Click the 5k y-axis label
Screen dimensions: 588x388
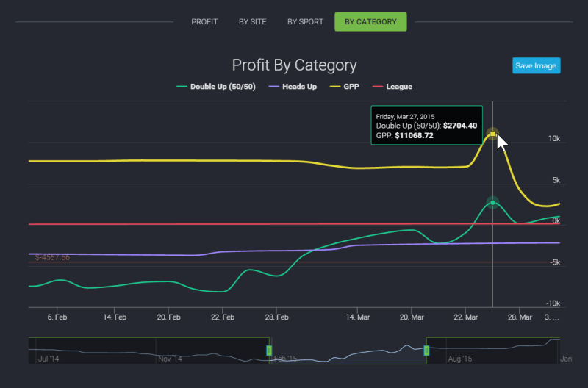556,180
